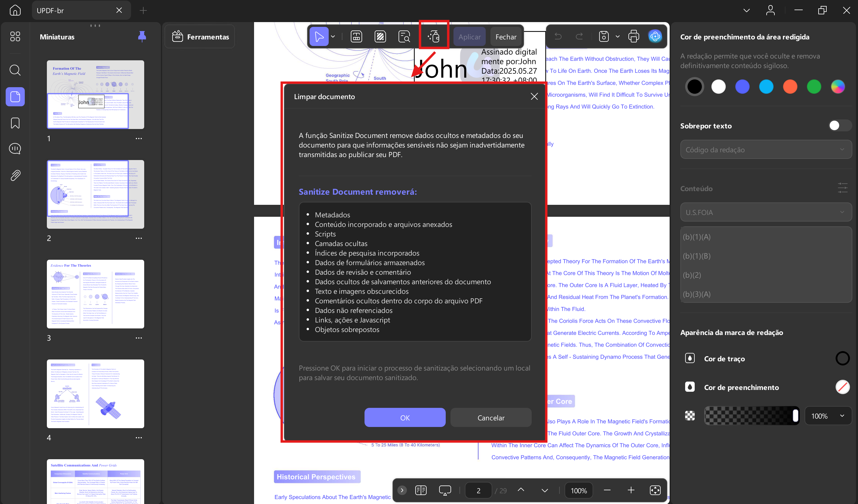Expand the save options dropdown arrow
The height and width of the screenshot is (504, 858).
point(618,36)
